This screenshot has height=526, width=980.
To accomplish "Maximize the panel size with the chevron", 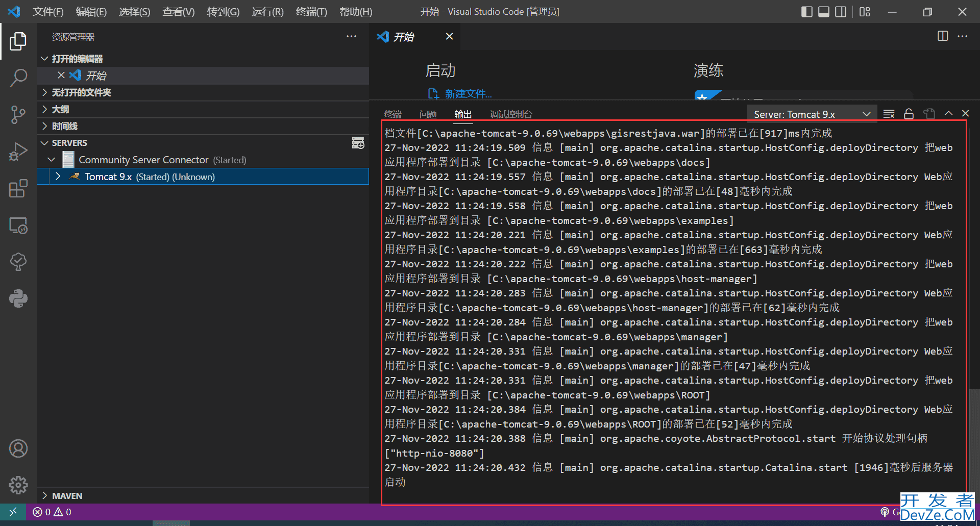I will pos(948,113).
